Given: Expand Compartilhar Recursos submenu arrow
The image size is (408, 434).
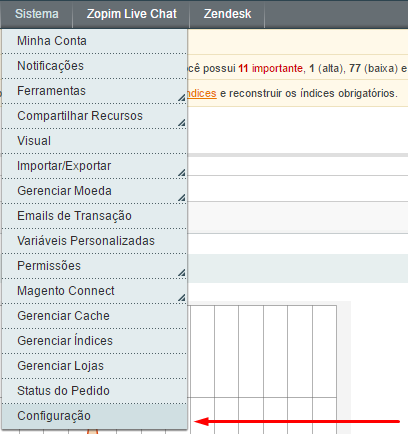Looking at the screenshot, I should [181, 123].
